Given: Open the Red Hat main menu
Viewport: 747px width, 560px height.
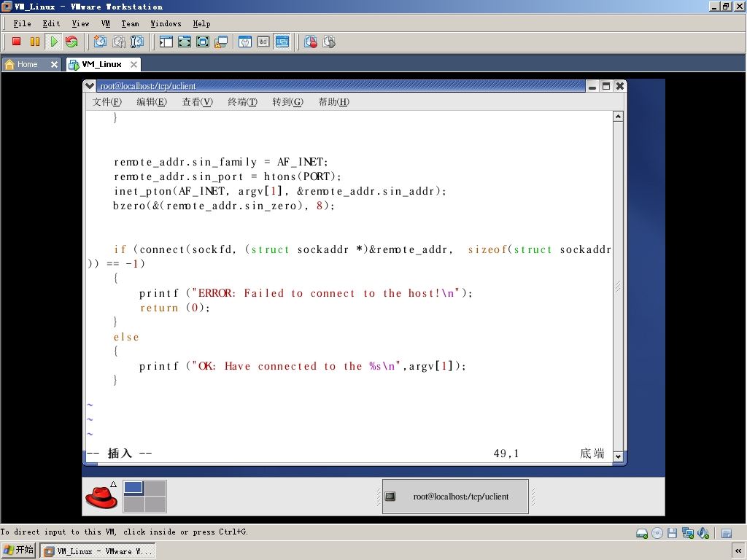Looking at the screenshot, I should [101, 497].
